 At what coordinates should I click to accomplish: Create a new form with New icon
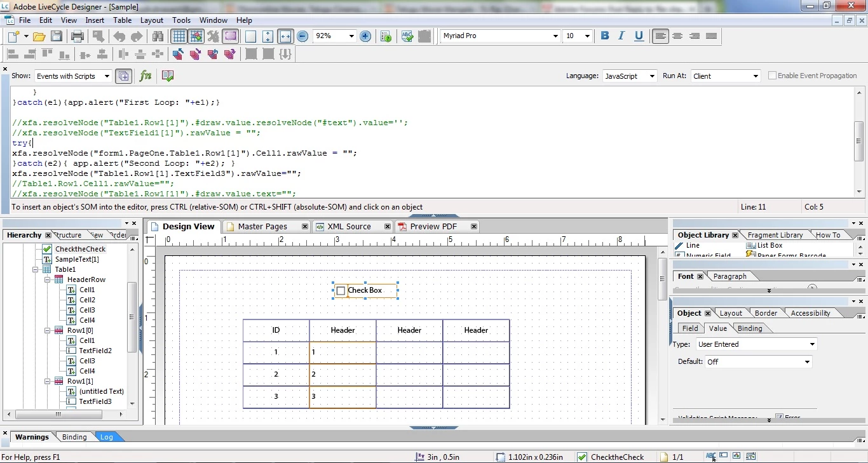click(x=13, y=36)
